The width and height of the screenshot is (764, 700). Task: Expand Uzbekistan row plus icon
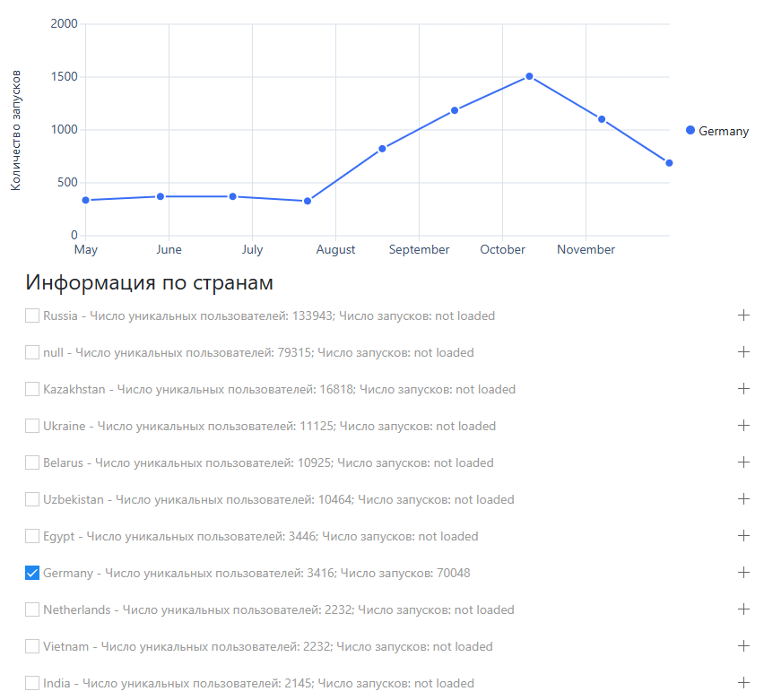742,499
